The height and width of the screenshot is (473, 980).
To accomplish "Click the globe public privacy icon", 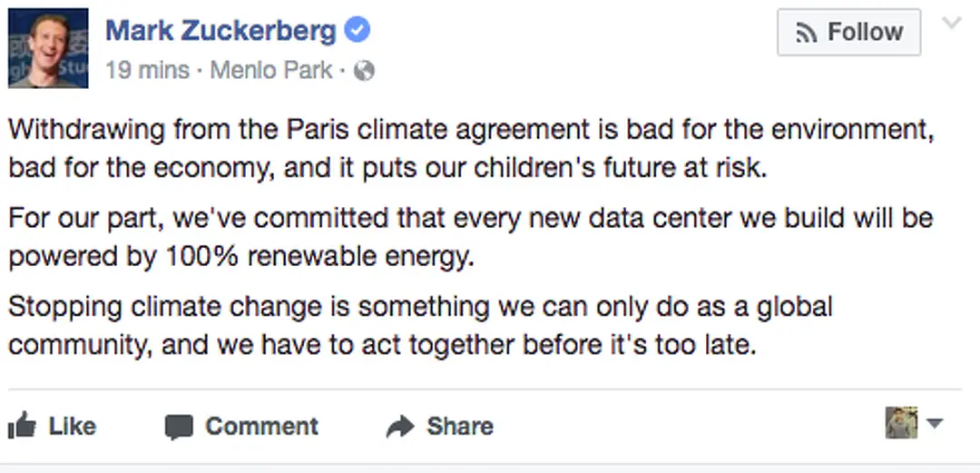I will 364,71.
